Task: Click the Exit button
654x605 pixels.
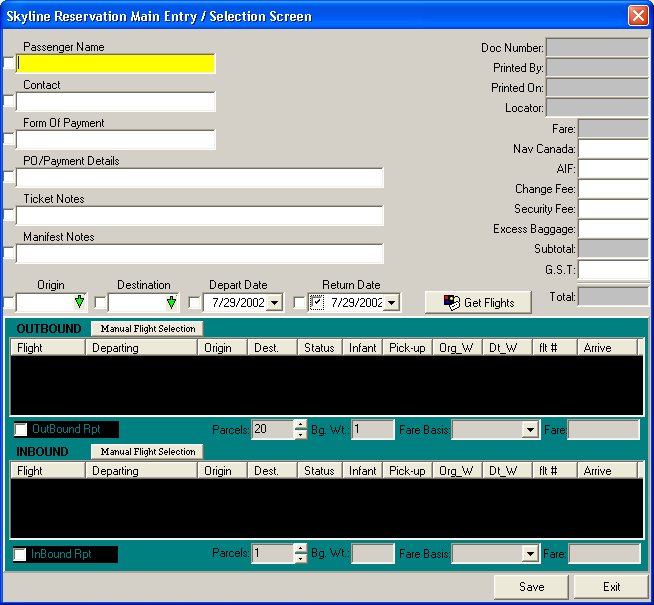Action: tap(611, 587)
